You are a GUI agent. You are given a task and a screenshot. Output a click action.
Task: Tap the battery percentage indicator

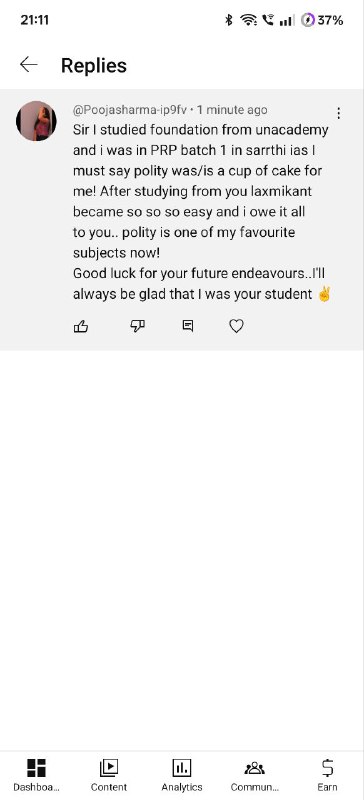point(322,20)
